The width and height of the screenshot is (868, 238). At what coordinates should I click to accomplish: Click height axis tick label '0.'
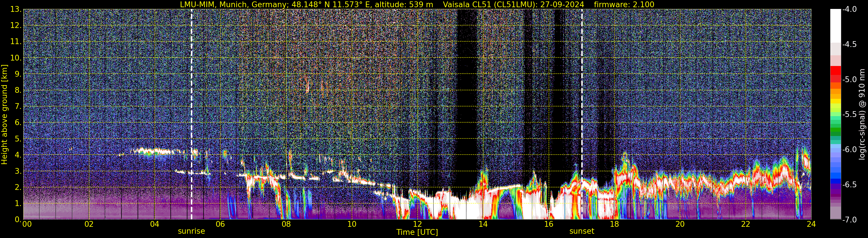[x=18, y=220]
